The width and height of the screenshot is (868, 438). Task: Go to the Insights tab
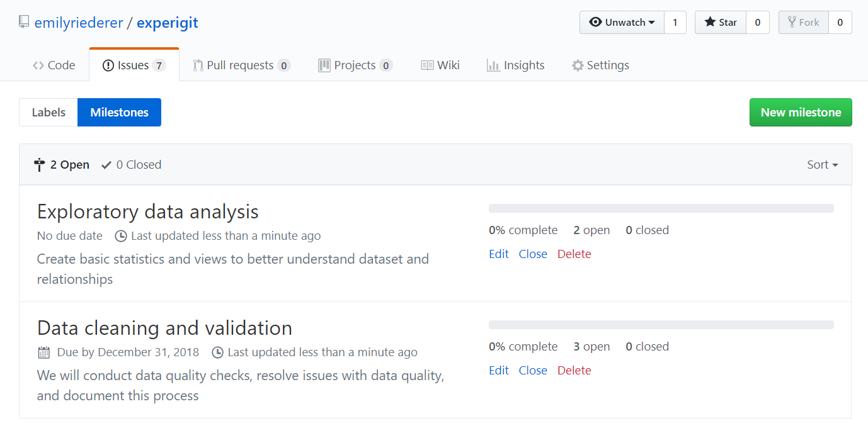pos(516,65)
